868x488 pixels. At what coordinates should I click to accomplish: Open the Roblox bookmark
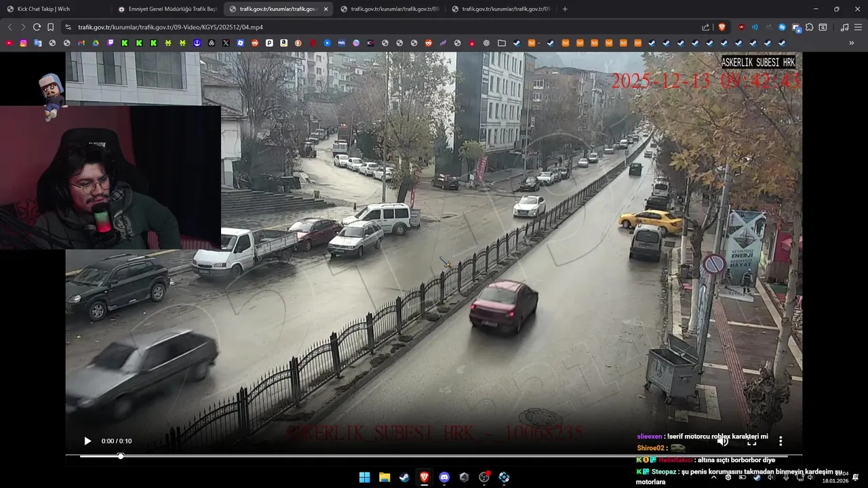pos(240,43)
